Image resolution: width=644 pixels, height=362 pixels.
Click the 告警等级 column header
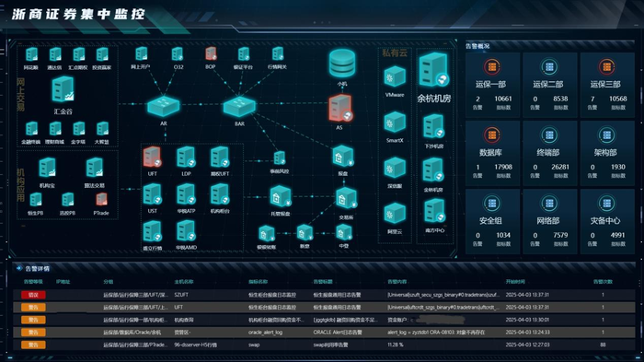pyautogui.click(x=33, y=282)
